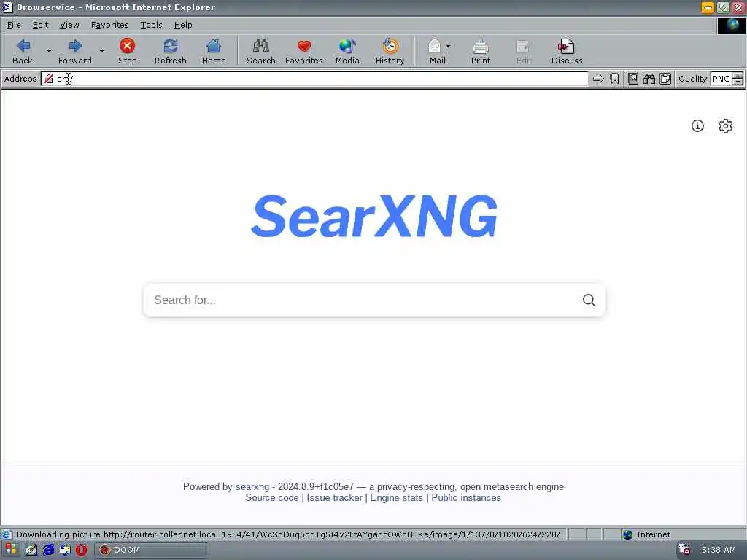Open the Search binoculars toolbar button
The width and height of the screenshot is (747, 560).
(260, 52)
